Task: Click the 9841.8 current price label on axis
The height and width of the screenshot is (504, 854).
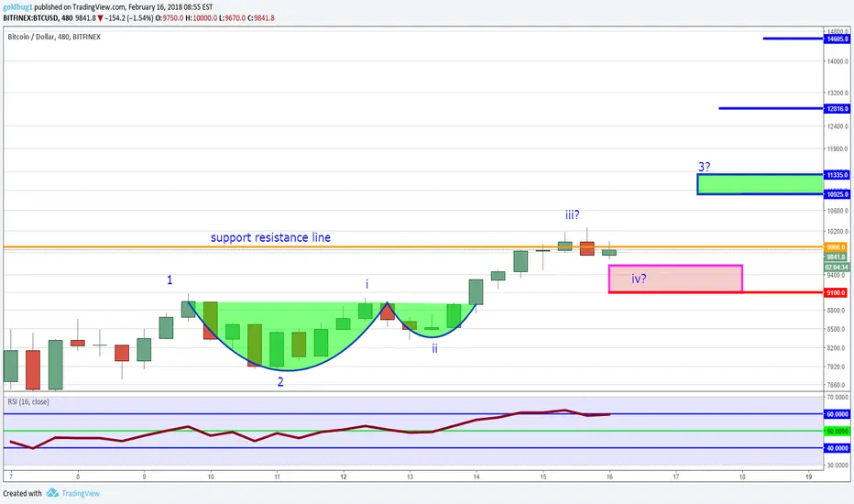Action: tap(836, 257)
